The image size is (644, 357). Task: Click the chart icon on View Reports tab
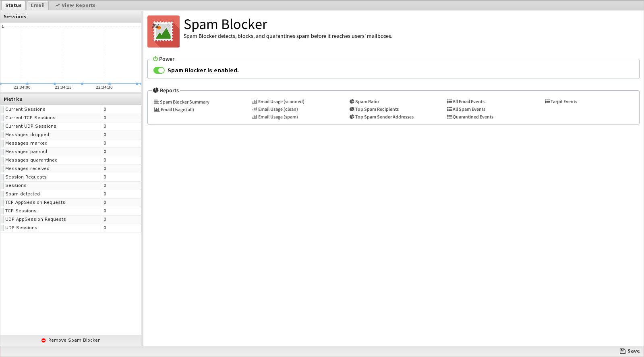point(57,5)
